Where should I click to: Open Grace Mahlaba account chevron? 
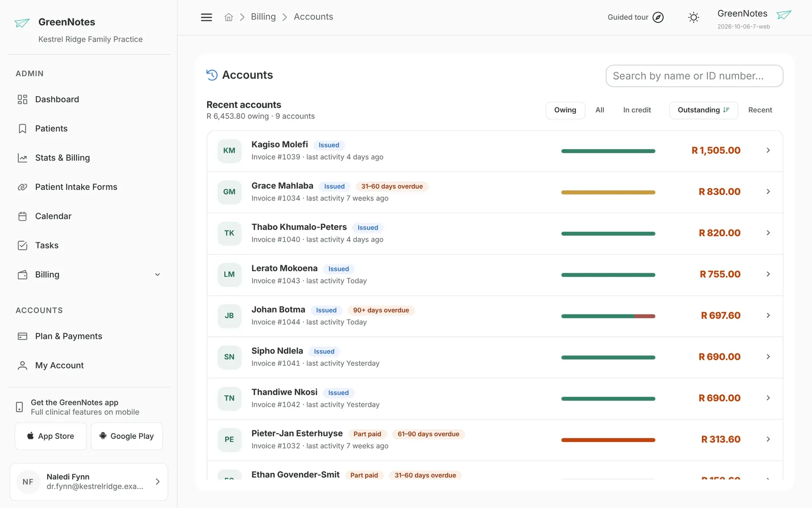(x=768, y=192)
